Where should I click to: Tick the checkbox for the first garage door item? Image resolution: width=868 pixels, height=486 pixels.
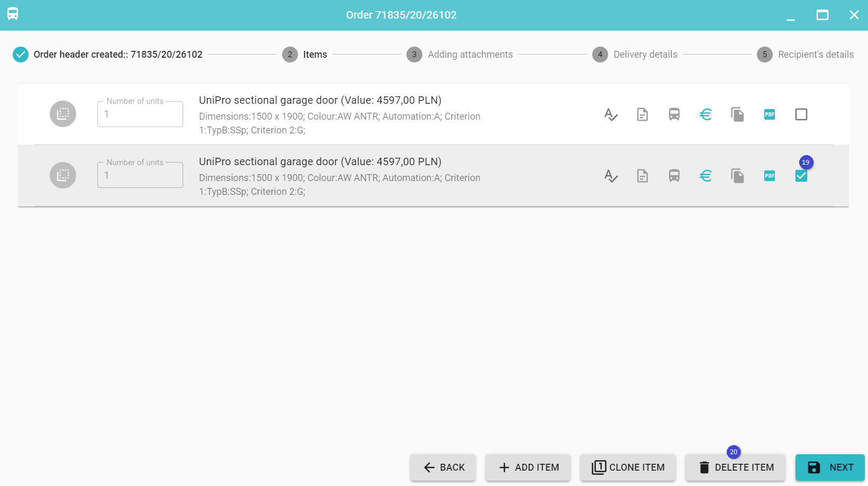point(801,114)
